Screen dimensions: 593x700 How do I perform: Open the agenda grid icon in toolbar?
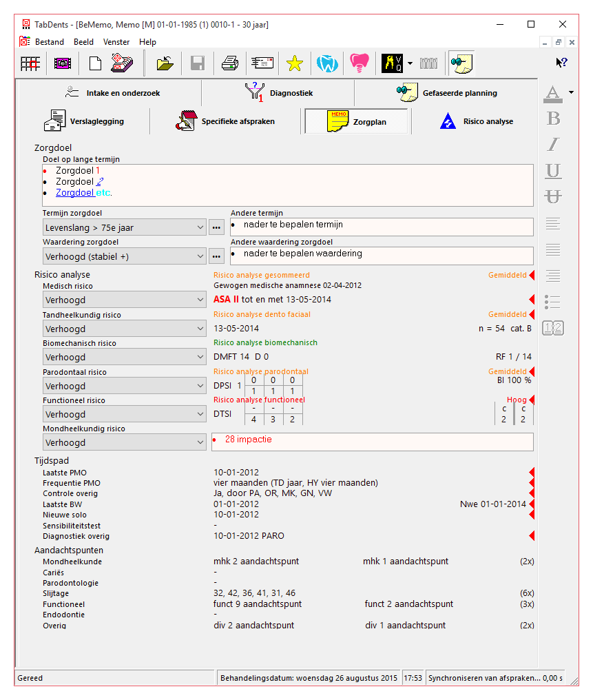pos(30,63)
